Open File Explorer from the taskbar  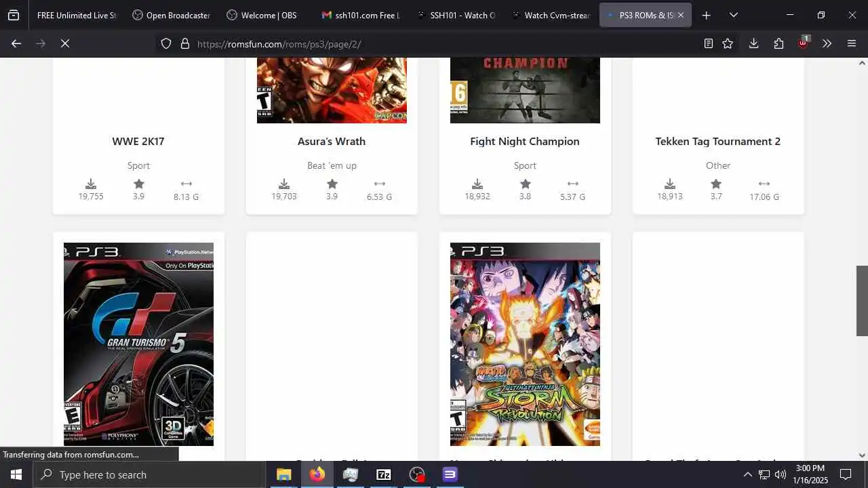283,474
